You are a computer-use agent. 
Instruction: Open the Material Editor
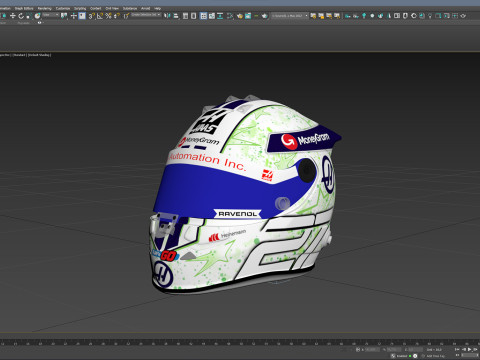230,16
